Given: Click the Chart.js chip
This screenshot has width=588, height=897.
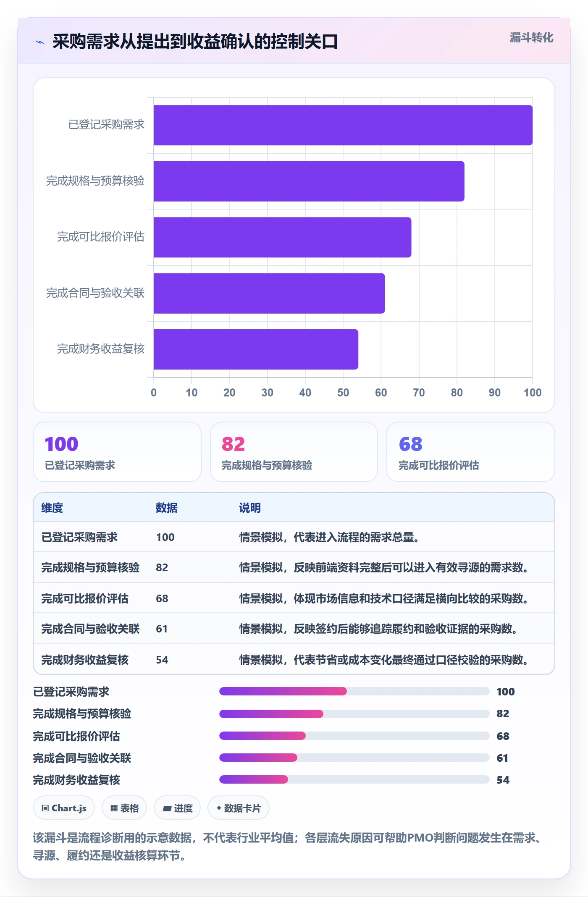Looking at the screenshot, I should tap(64, 808).
